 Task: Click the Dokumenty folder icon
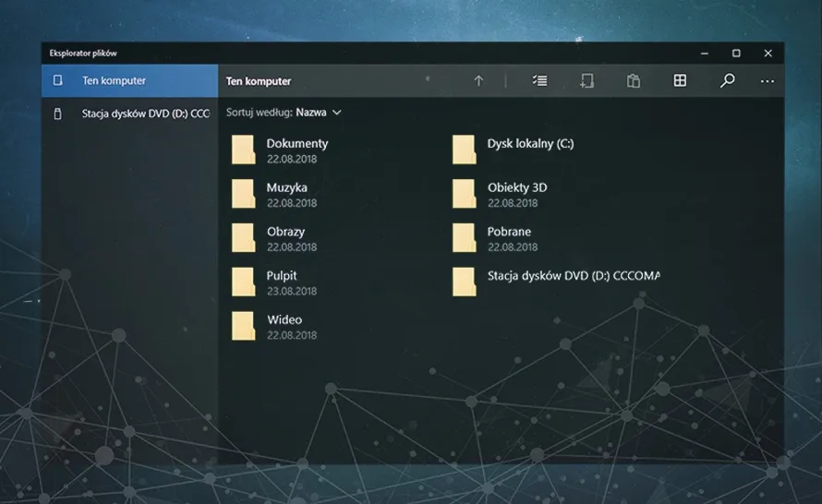tap(243, 150)
